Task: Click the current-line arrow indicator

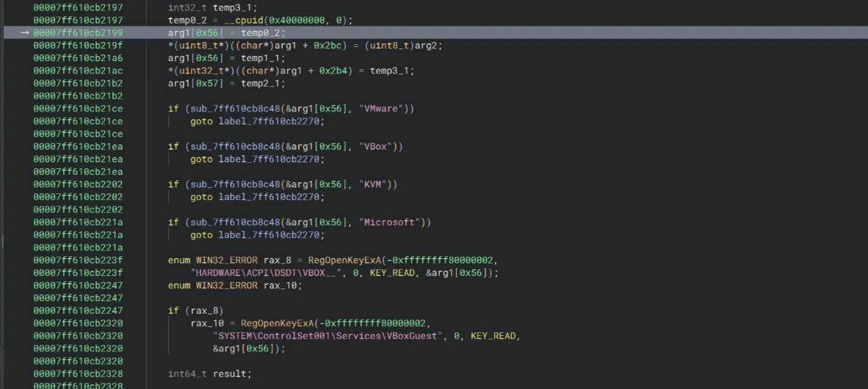Action: (x=25, y=33)
